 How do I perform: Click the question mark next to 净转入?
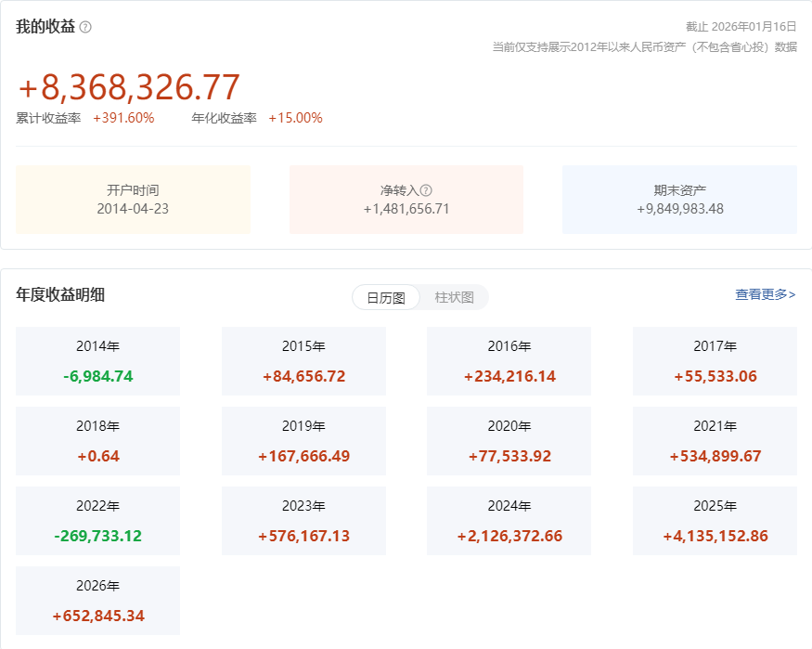(426, 190)
